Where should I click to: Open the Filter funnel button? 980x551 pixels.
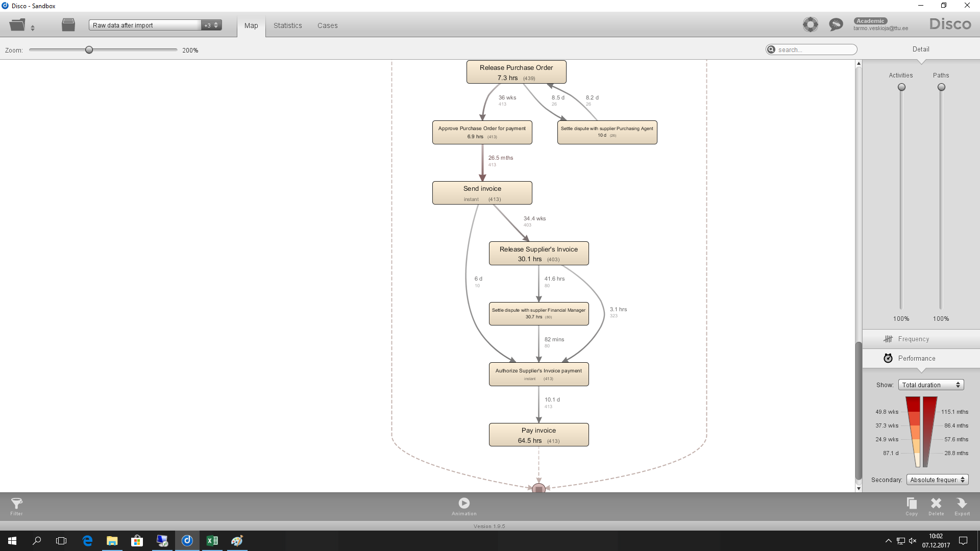point(16,507)
